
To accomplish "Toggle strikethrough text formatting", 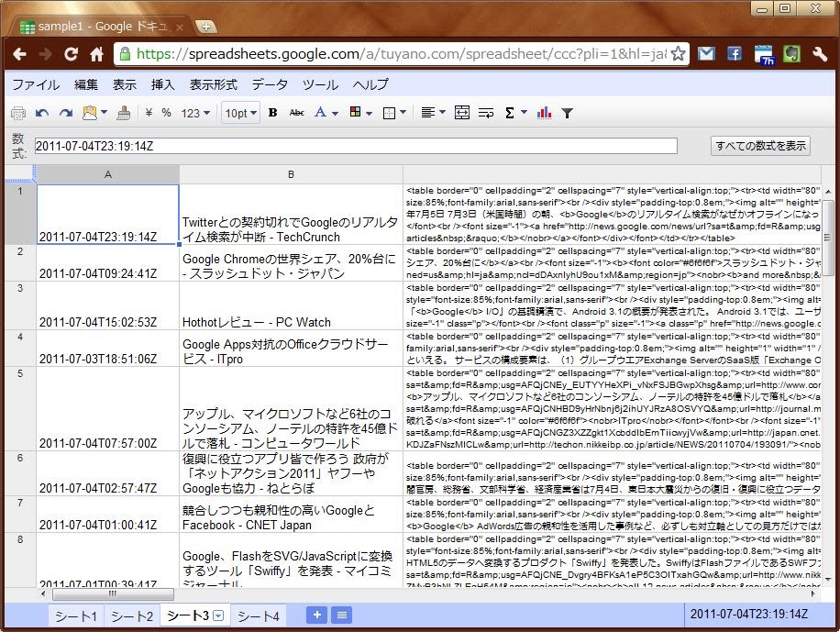I will pyautogui.click(x=296, y=113).
